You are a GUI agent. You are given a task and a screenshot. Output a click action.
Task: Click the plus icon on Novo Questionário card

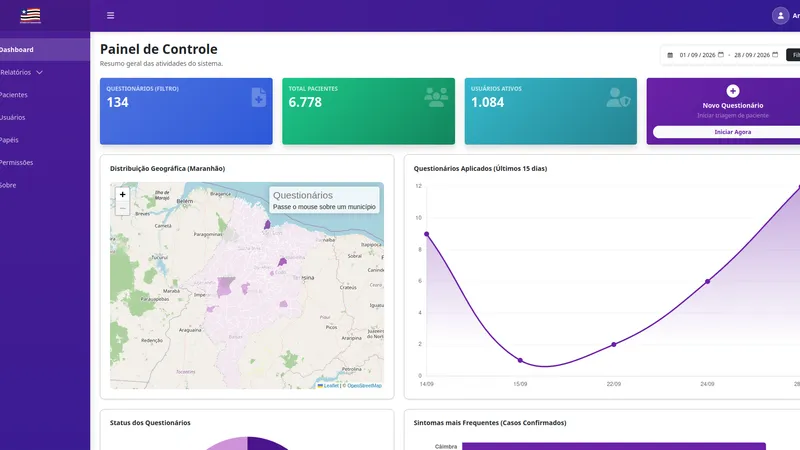(x=733, y=91)
